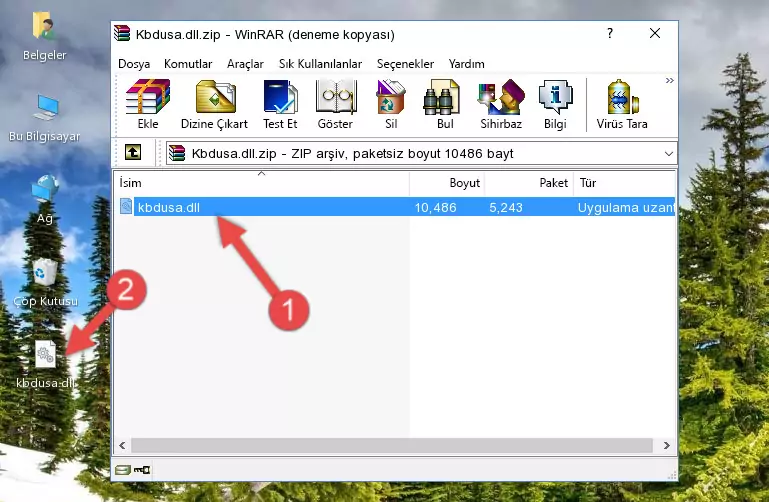Click the archive icon in address bar
This screenshot has height=502, width=769.
[x=177, y=153]
